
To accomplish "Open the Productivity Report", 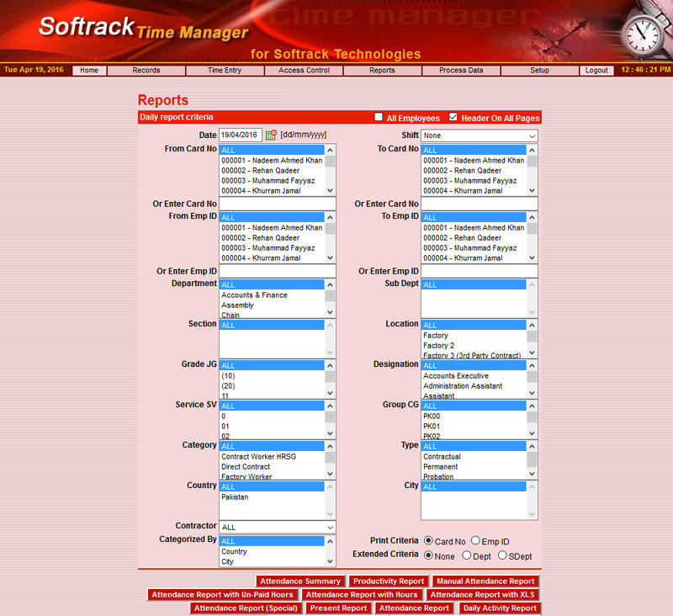I will [x=389, y=581].
